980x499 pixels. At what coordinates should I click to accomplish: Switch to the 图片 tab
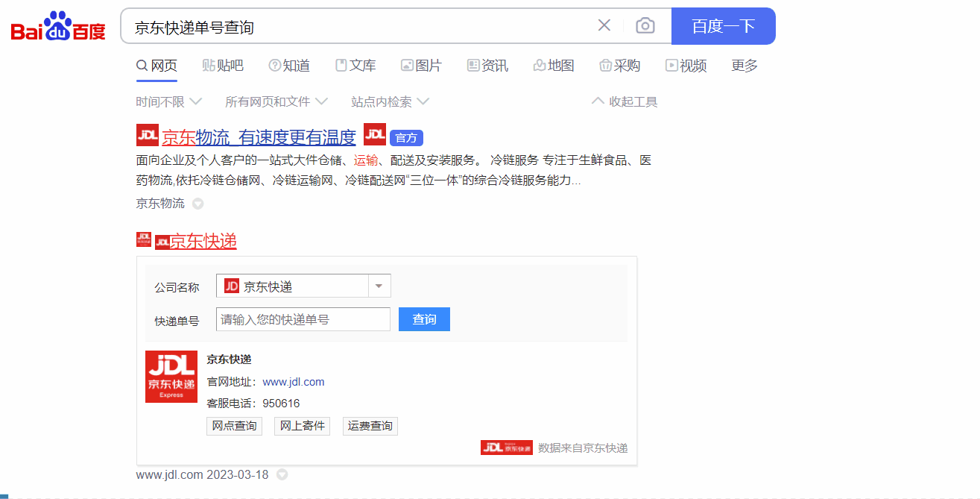point(421,66)
